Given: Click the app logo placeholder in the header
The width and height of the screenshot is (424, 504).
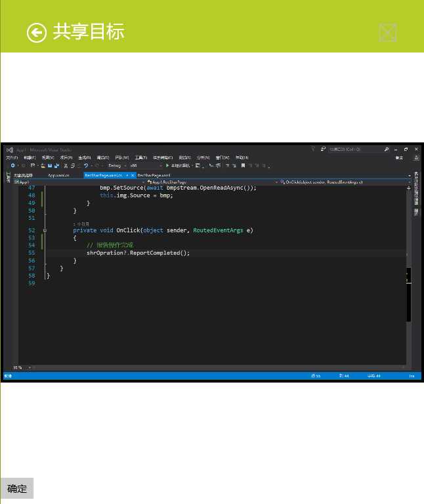Looking at the screenshot, I should [x=388, y=32].
